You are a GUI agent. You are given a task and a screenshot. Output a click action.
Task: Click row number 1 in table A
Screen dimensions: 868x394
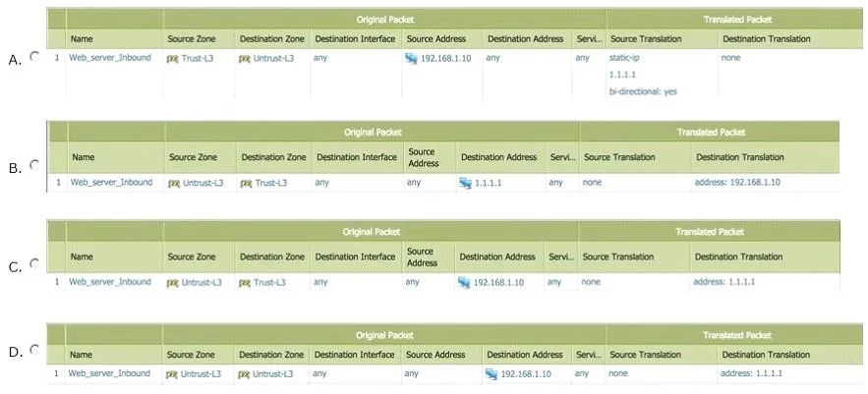[x=57, y=58]
